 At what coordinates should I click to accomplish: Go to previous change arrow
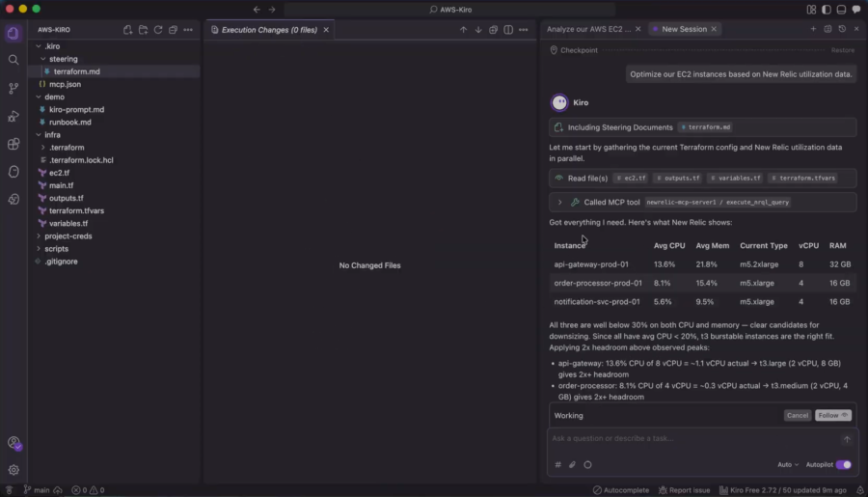point(463,30)
